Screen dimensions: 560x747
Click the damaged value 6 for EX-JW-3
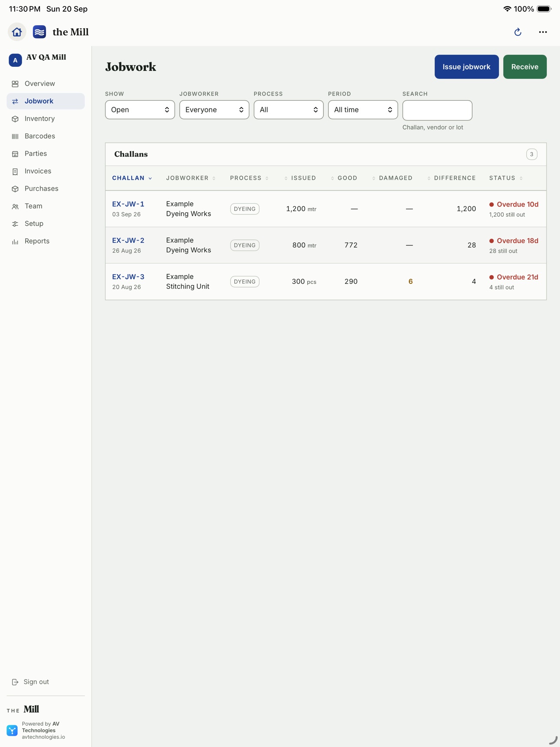410,282
